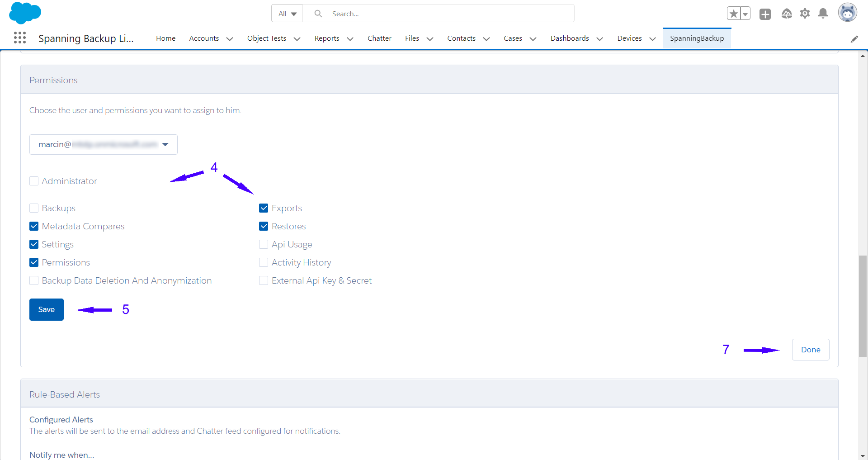
Task: Open the favorites list dropdown arrow
Action: (x=745, y=14)
